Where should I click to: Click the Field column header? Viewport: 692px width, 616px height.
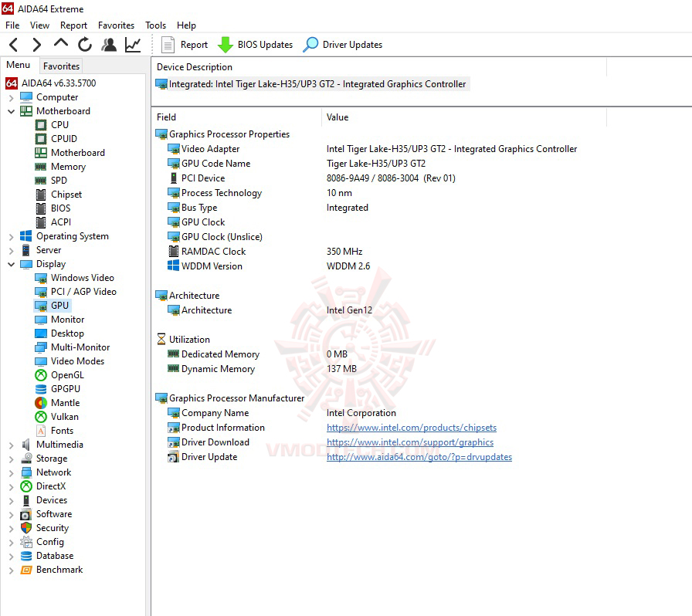[236, 117]
